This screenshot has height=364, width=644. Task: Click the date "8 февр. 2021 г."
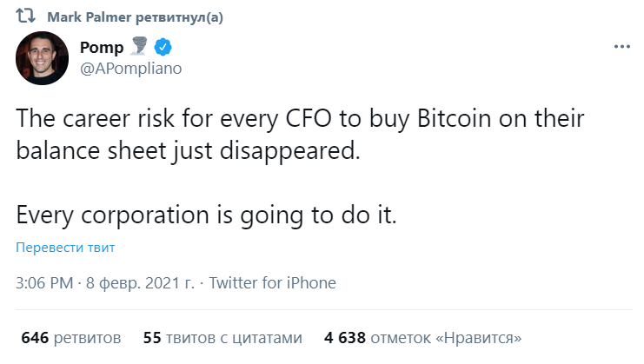click(142, 282)
